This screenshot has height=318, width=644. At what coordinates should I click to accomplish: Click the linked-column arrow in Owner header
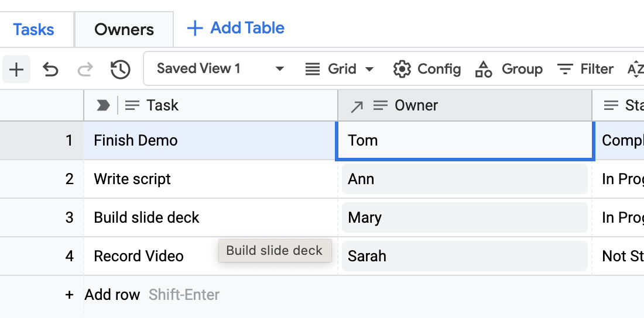point(356,106)
